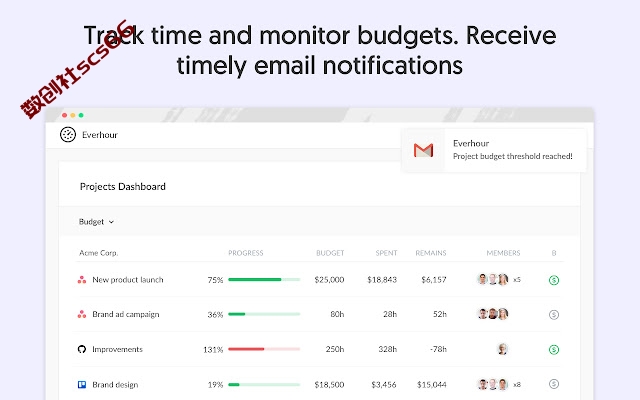Sort by the REMAINS column header
Screen dimensions: 640x400
point(431,253)
